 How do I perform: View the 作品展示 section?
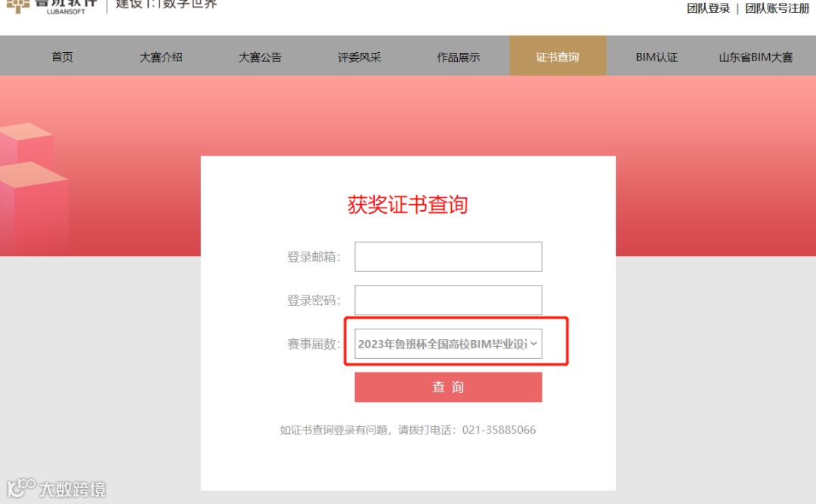click(x=458, y=57)
